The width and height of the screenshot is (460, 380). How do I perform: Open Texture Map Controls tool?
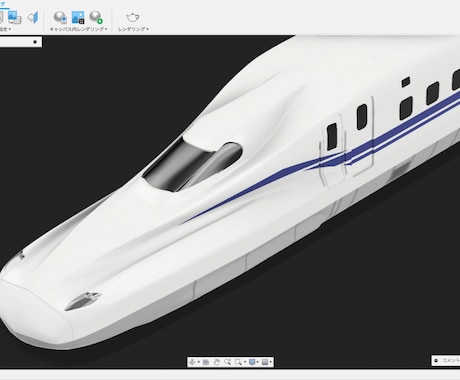(x=33, y=17)
